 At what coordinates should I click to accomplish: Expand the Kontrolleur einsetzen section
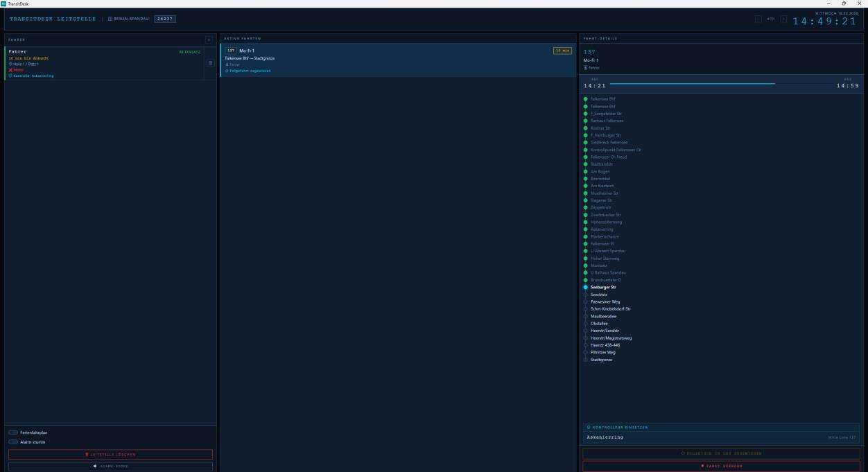coord(721,427)
